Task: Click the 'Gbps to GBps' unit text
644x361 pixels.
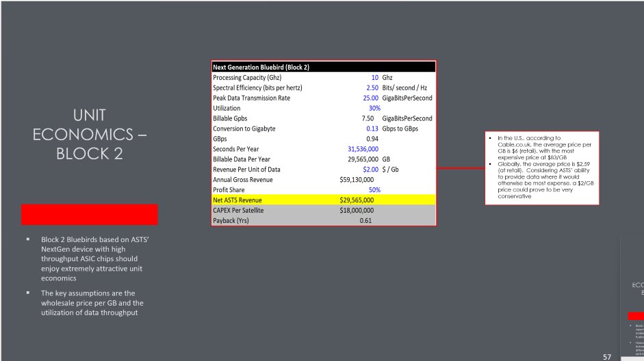Action: pyautogui.click(x=400, y=129)
